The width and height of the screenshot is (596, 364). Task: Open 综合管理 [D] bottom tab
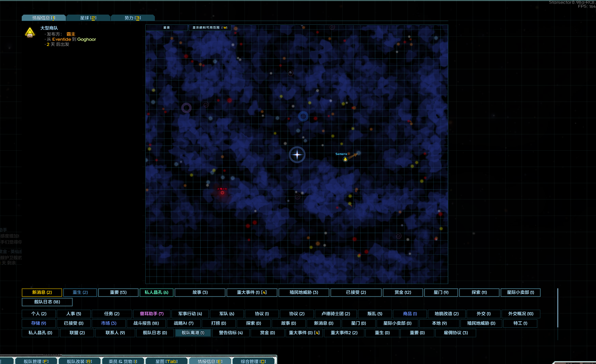[x=253, y=361]
